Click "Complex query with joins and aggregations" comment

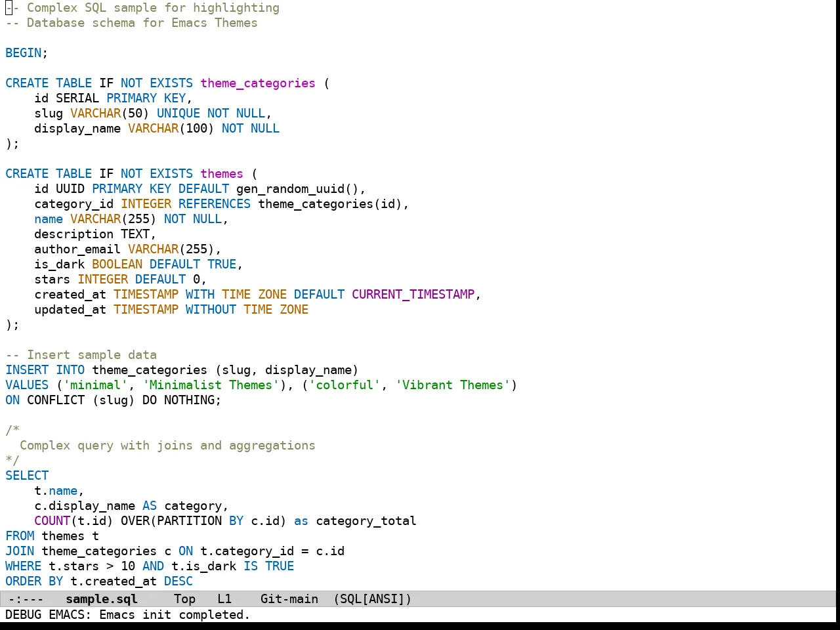167,445
